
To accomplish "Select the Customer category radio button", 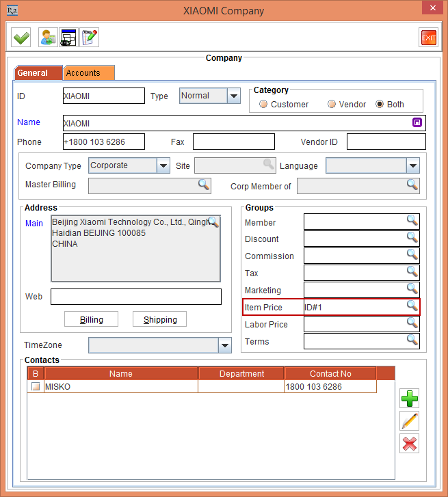I will [263, 105].
